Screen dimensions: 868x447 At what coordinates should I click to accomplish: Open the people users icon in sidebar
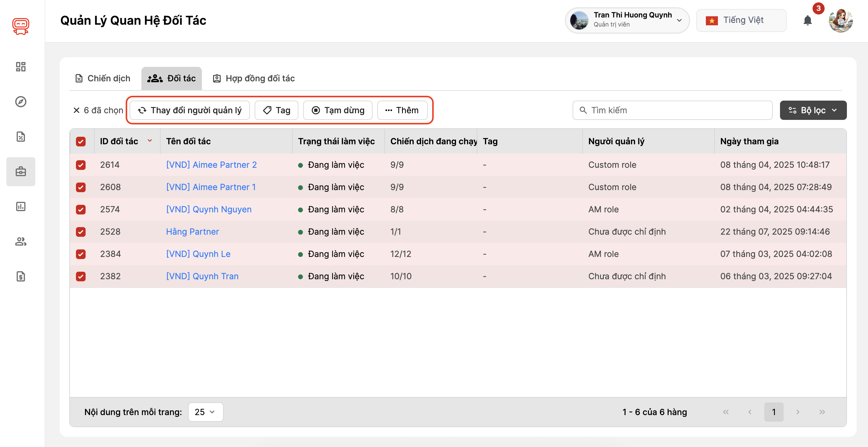[20, 241]
